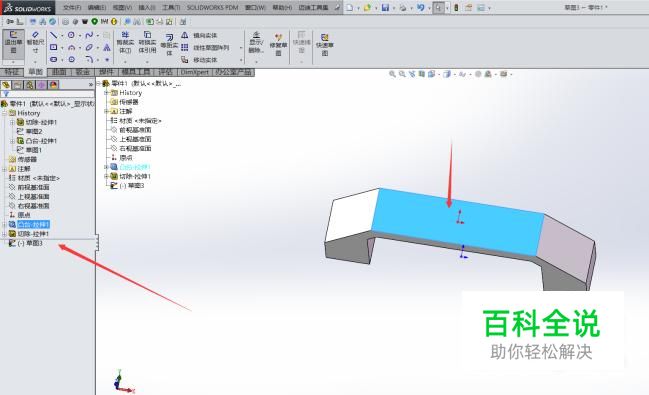Click the Open document icon
The height and width of the screenshot is (395, 649).
click(x=367, y=7)
